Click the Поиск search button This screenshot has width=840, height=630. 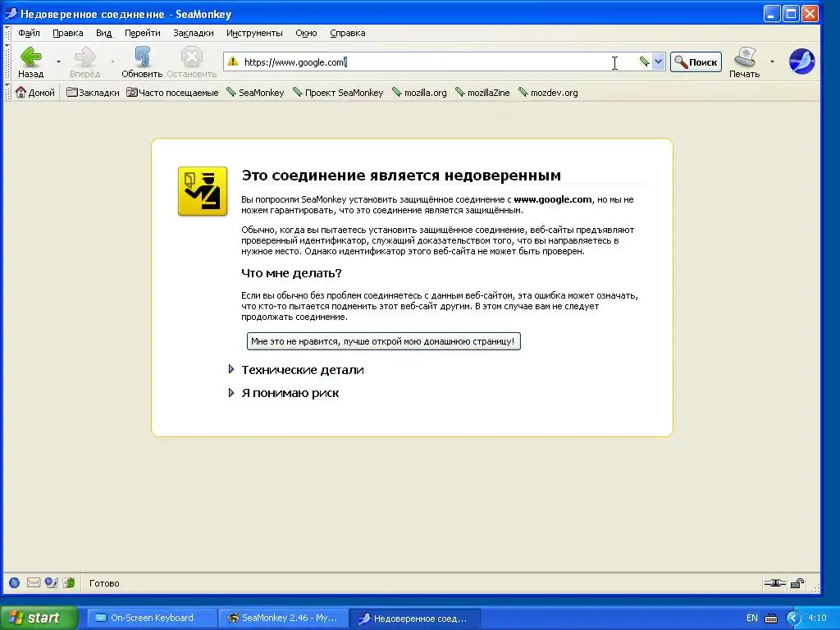point(696,62)
